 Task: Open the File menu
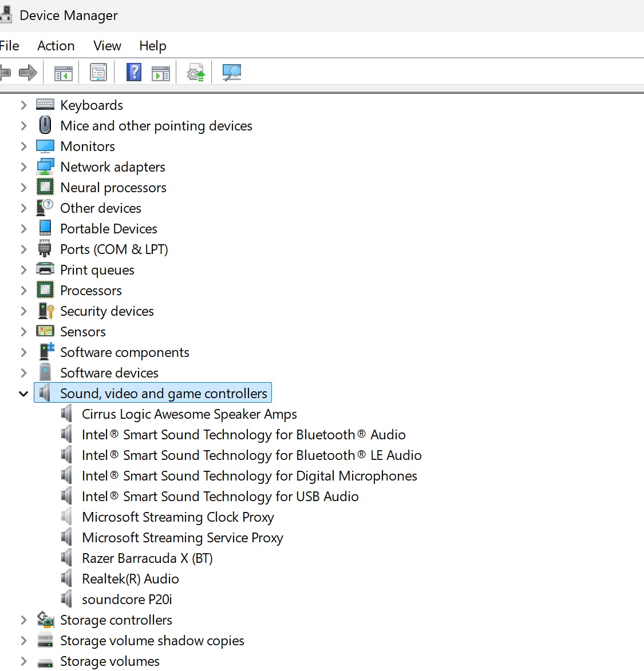coord(9,45)
